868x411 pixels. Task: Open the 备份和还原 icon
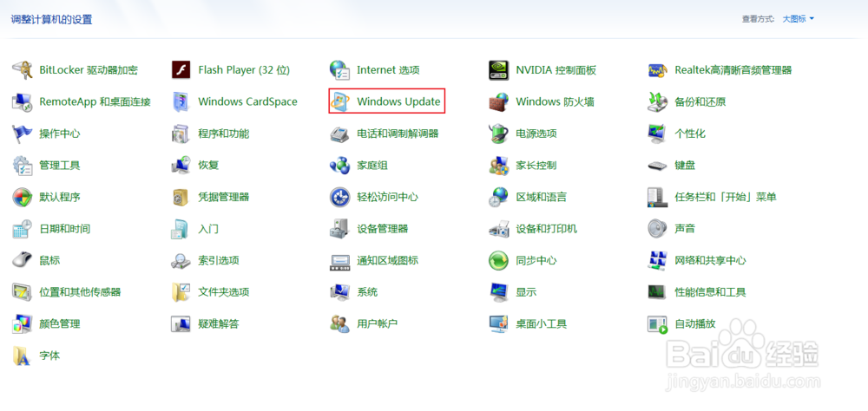[657, 101]
